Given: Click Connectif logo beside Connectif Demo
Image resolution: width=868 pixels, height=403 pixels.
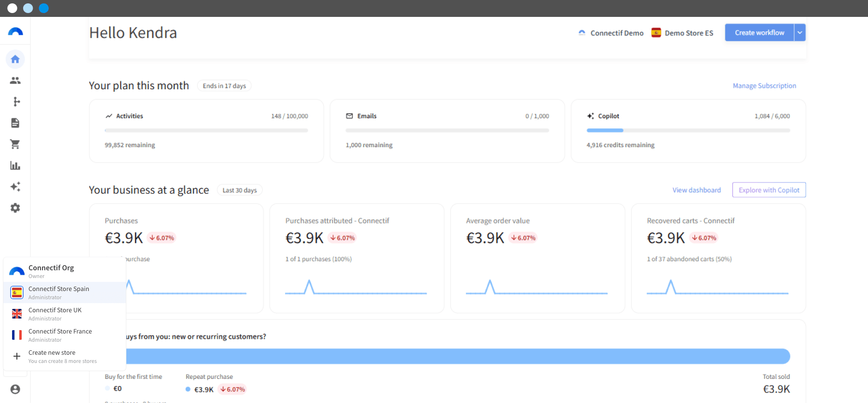Looking at the screenshot, I should pyautogui.click(x=582, y=33).
